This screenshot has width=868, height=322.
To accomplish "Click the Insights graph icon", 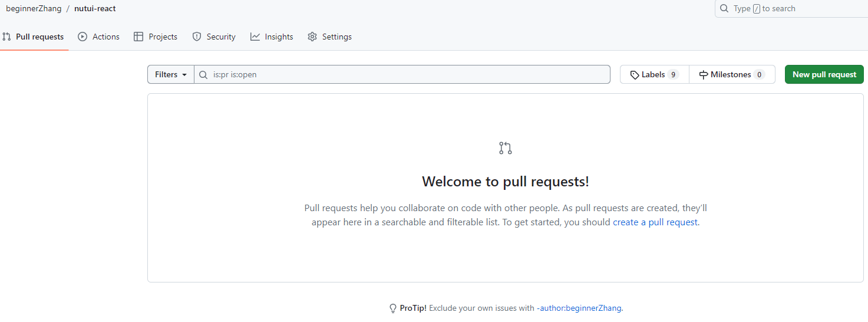I will pos(255,37).
